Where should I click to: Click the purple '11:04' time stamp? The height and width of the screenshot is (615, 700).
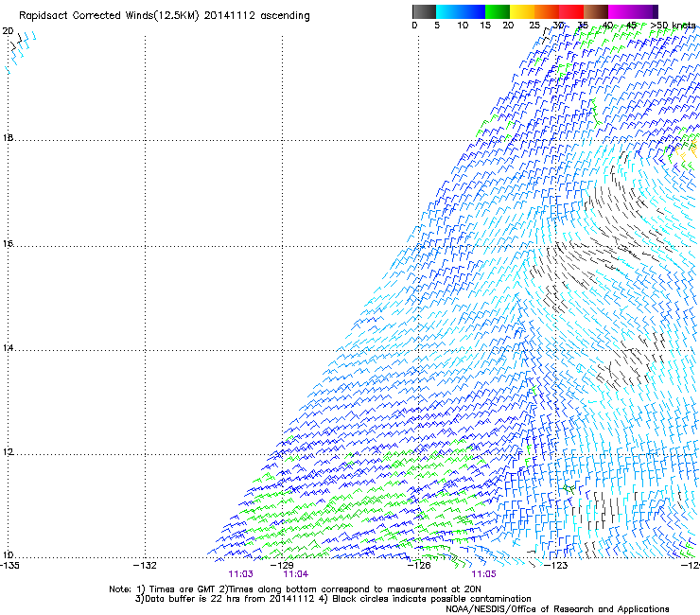pos(295,574)
